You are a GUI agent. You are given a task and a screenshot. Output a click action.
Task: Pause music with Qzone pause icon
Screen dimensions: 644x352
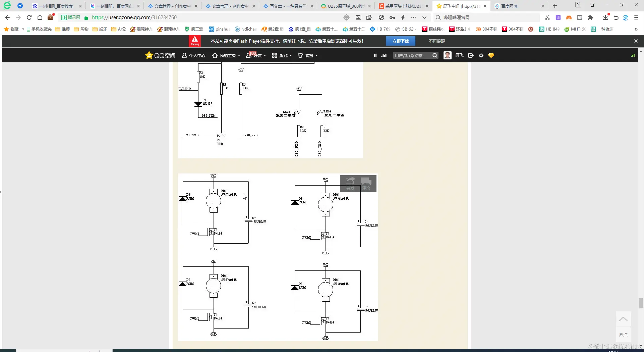[x=375, y=55]
